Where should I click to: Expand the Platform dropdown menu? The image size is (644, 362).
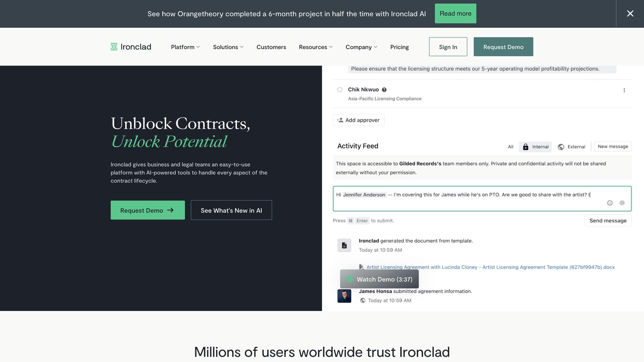click(185, 47)
